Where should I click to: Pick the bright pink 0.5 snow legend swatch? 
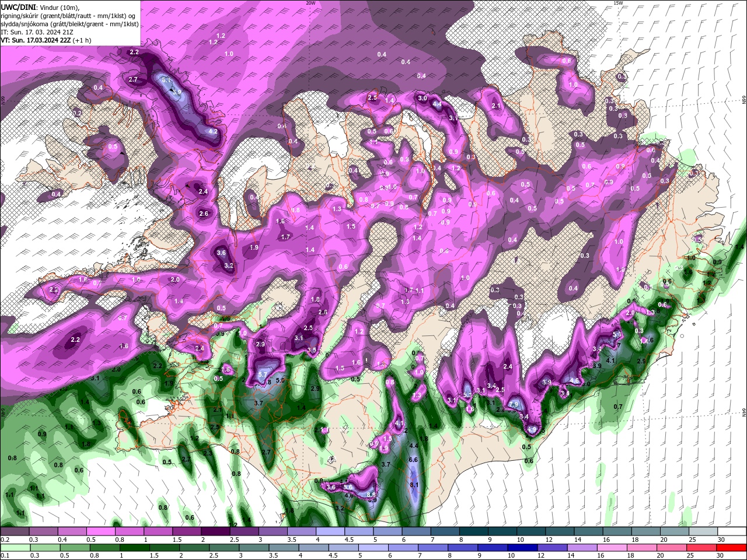point(100,531)
